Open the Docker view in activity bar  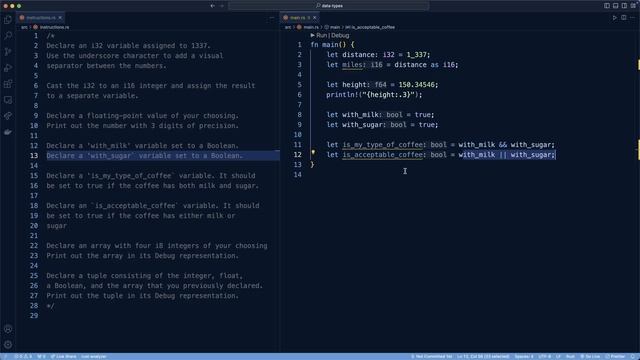click(8, 132)
